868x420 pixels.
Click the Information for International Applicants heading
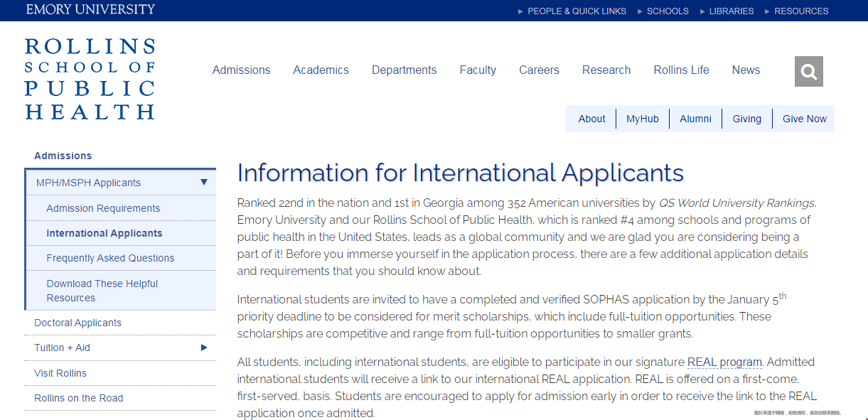[x=461, y=173]
